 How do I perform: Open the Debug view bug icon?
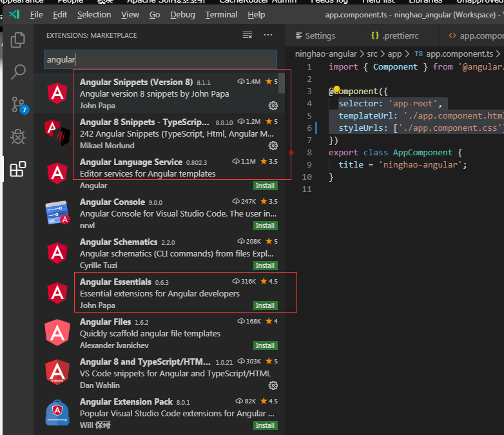tap(17, 137)
